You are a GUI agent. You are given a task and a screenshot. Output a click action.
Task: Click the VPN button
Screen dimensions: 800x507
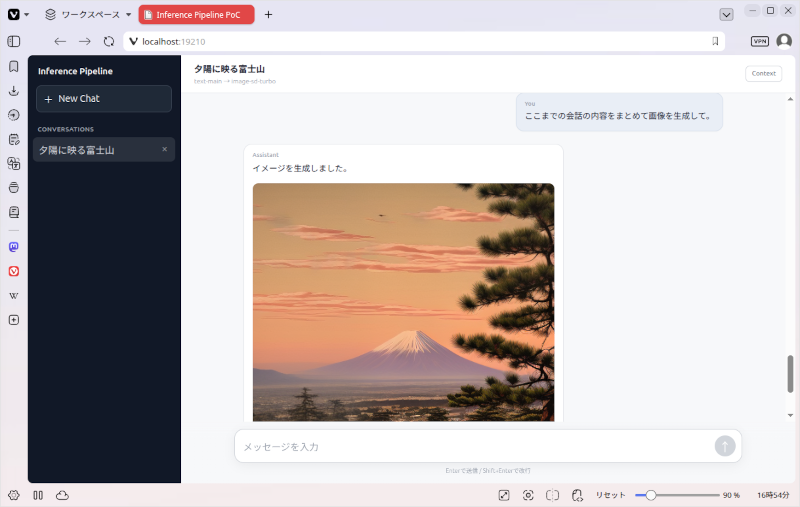pos(760,41)
